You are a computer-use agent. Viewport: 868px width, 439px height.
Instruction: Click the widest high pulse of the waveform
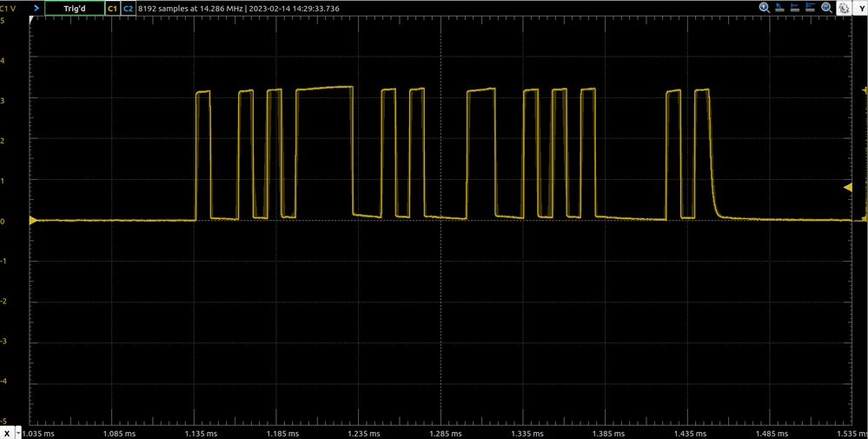pos(324,89)
